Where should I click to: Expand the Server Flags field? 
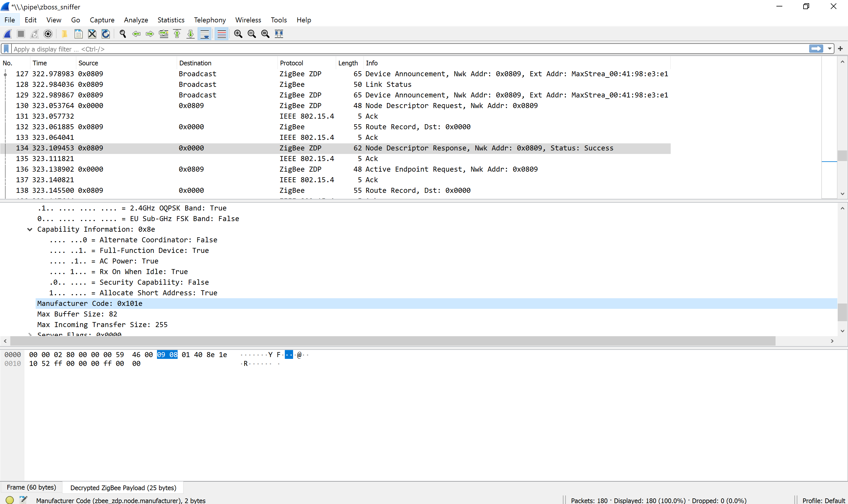(30, 334)
